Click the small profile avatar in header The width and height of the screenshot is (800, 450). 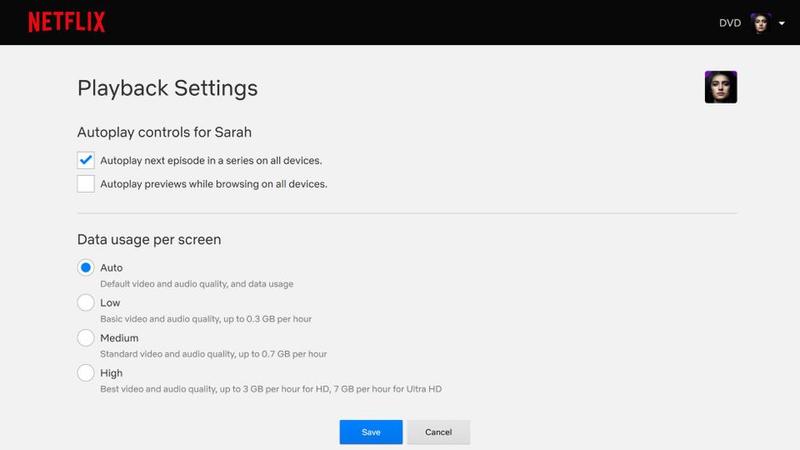click(761, 23)
